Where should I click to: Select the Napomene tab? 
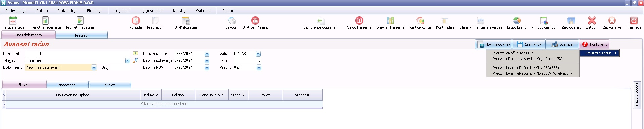coord(67,85)
